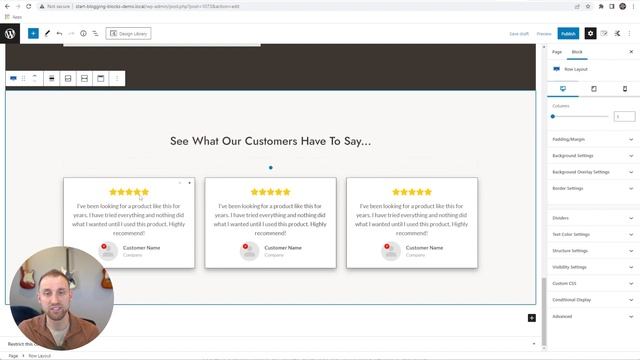Click the blue carousel dot
The image size is (640, 360).
pyautogui.click(x=271, y=168)
